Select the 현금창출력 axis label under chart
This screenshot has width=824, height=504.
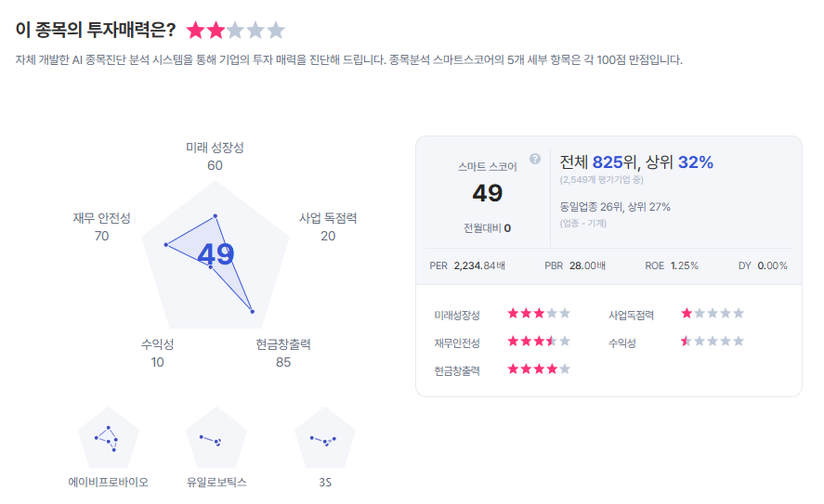[283, 345]
